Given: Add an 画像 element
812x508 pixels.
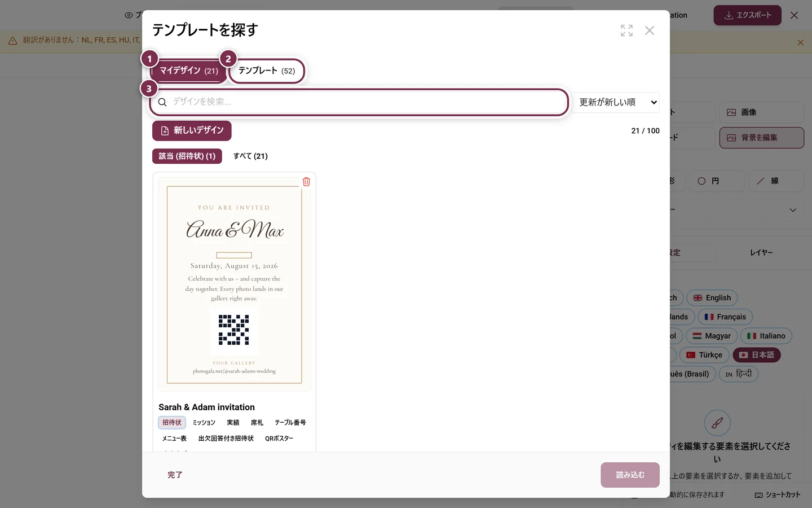Looking at the screenshot, I should [x=762, y=112].
